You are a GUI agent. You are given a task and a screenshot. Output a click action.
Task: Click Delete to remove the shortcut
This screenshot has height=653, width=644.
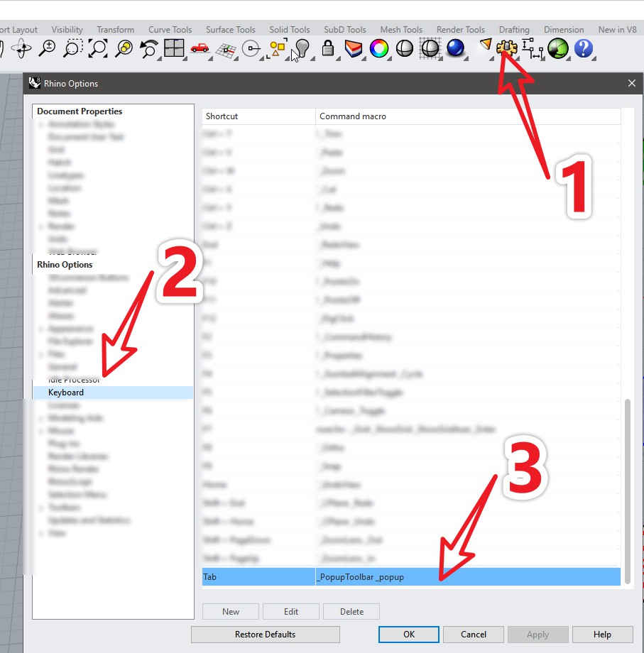(x=351, y=611)
